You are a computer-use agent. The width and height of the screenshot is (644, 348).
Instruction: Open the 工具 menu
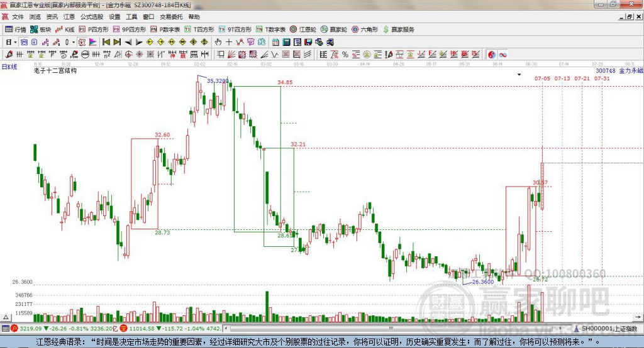point(131,17)
